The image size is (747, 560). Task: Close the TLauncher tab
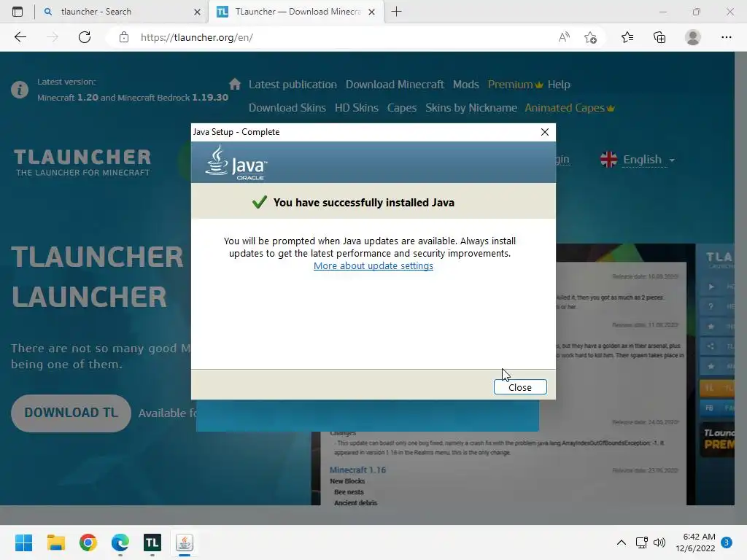point(372,12)
